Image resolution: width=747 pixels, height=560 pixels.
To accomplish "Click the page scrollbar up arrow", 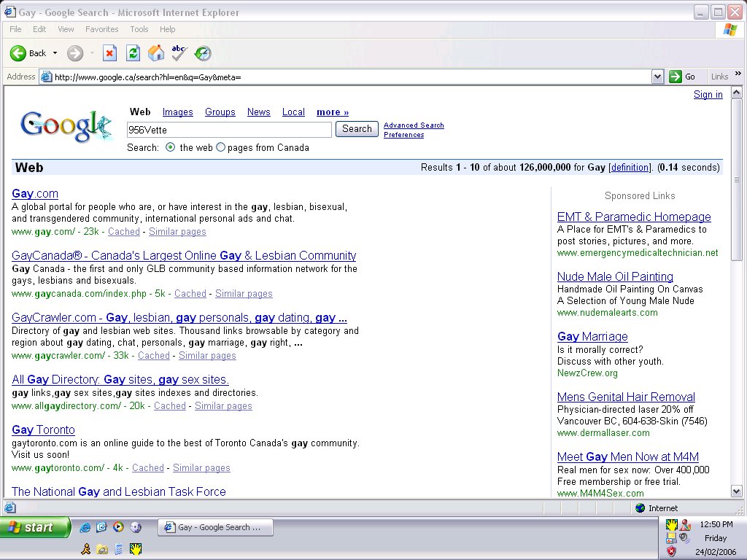I will pos(737,93).
